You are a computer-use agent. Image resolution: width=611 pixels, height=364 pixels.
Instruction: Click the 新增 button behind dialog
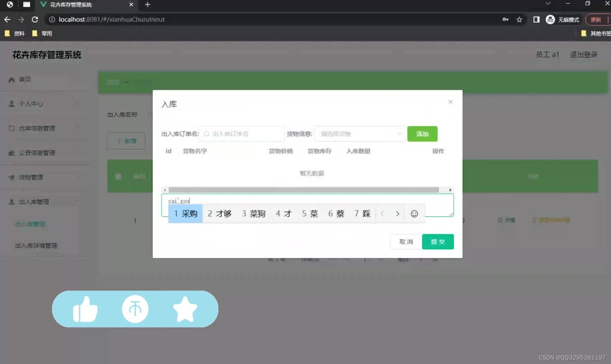126,141
